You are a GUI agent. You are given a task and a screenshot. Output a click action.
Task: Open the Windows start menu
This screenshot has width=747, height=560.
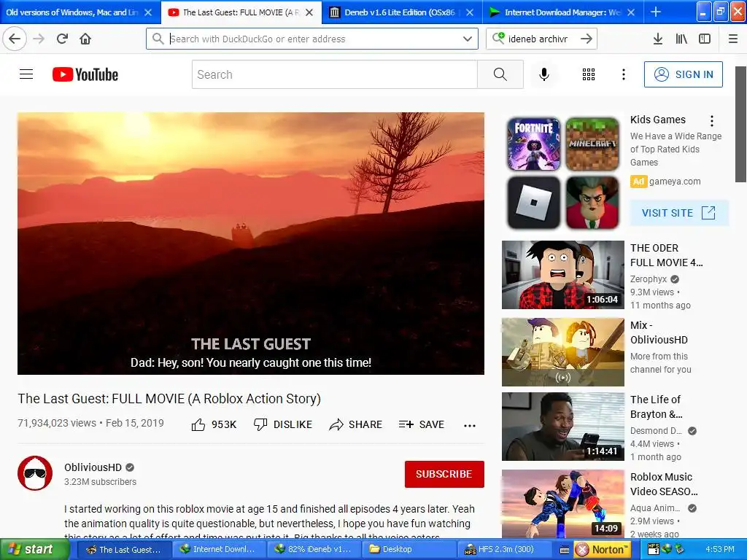34,550
